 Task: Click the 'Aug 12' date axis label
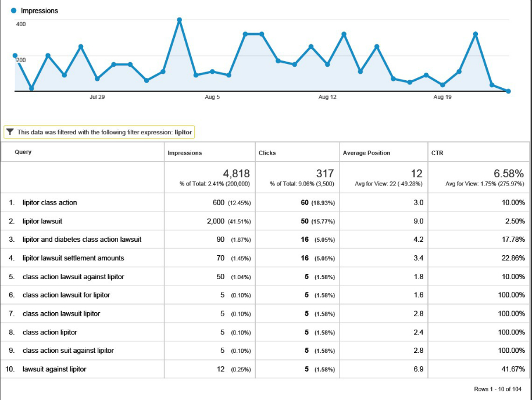327,97
